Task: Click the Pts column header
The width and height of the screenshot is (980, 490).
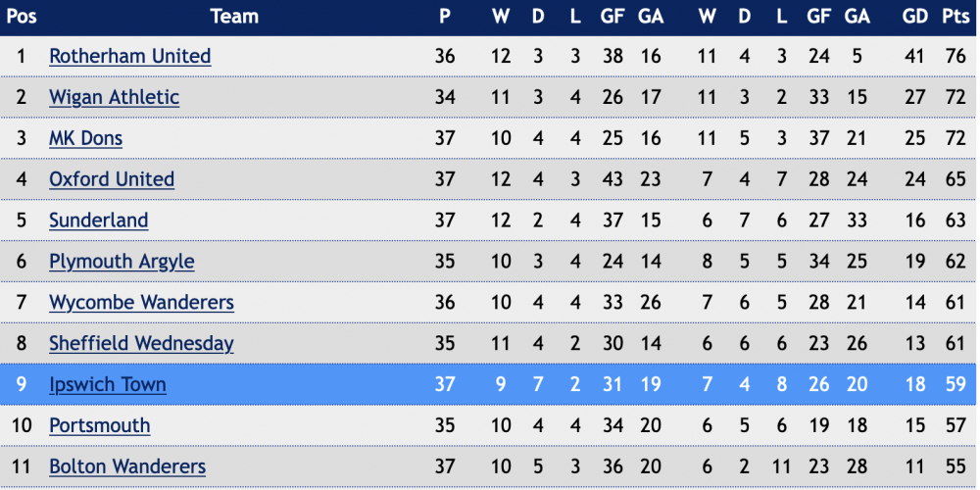Action: pyautogui.click(x=955, y=17)
